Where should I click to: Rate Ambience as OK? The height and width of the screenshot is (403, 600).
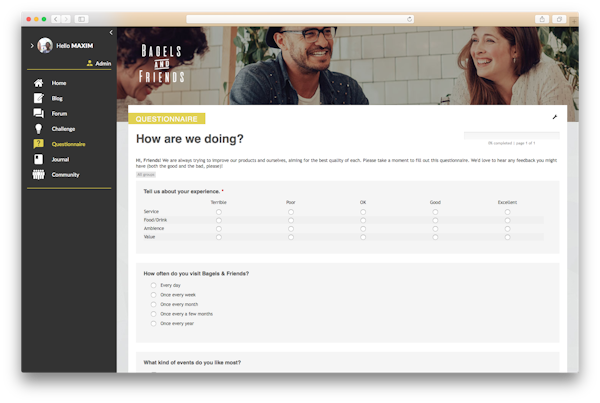(363, 228)
